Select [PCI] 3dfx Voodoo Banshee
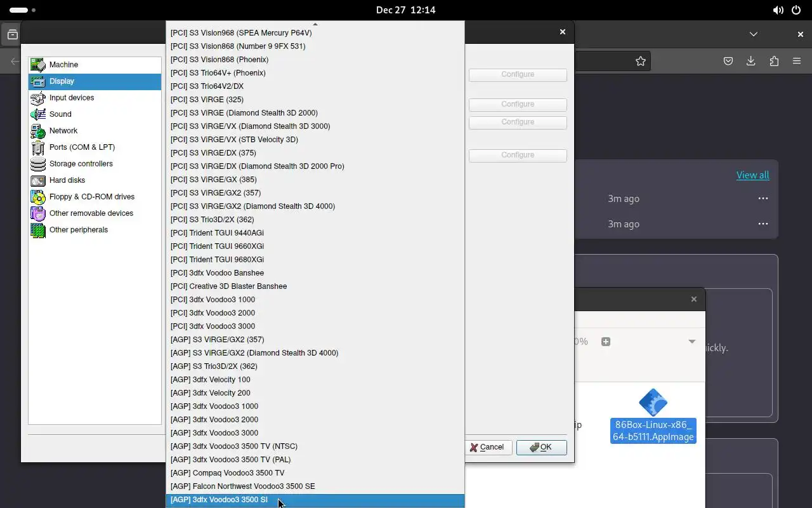This screenshot has width=812, height=508. pyautogui.click(x=315, y=273)
